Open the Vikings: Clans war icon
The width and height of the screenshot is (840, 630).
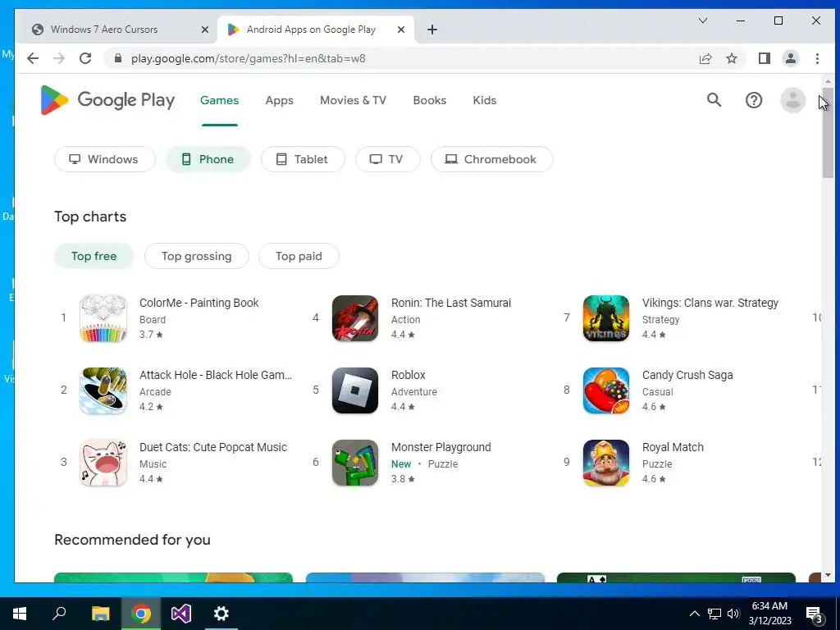click(606, 318)
